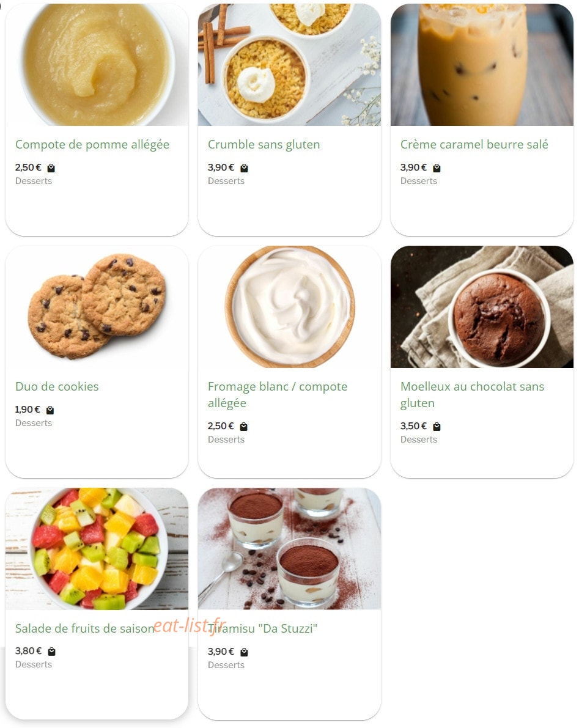Screen dimensions: 579x728
Task: Open the Crumble sans gluten title link
Action: pos(264,145)
